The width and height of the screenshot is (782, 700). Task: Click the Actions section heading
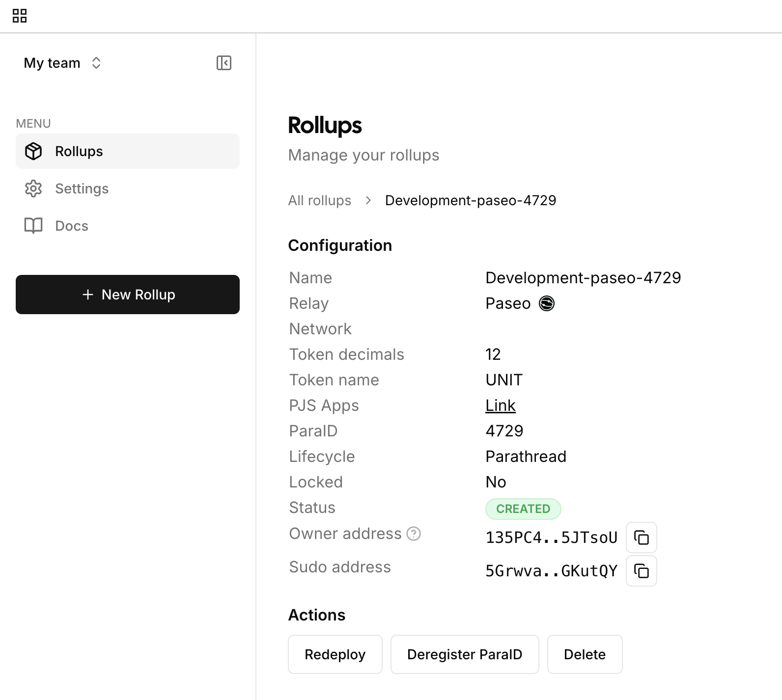click(317, 615)
